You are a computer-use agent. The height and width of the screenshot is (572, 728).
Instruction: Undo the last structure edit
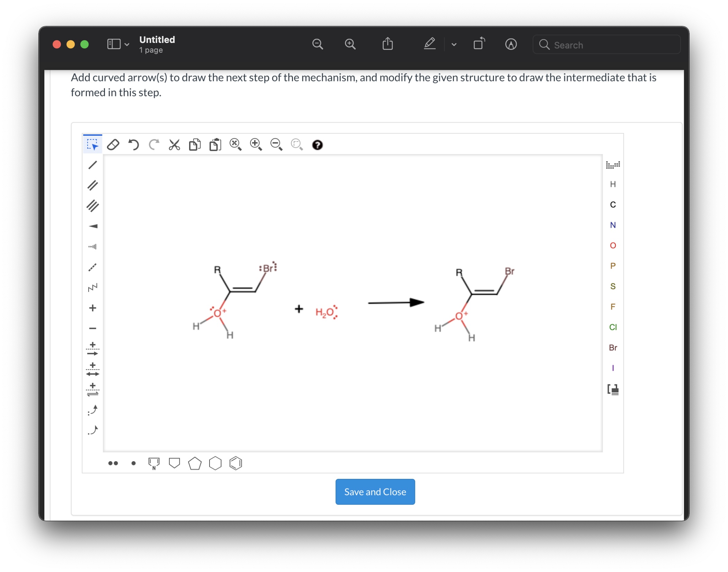(x=133, y=145)
